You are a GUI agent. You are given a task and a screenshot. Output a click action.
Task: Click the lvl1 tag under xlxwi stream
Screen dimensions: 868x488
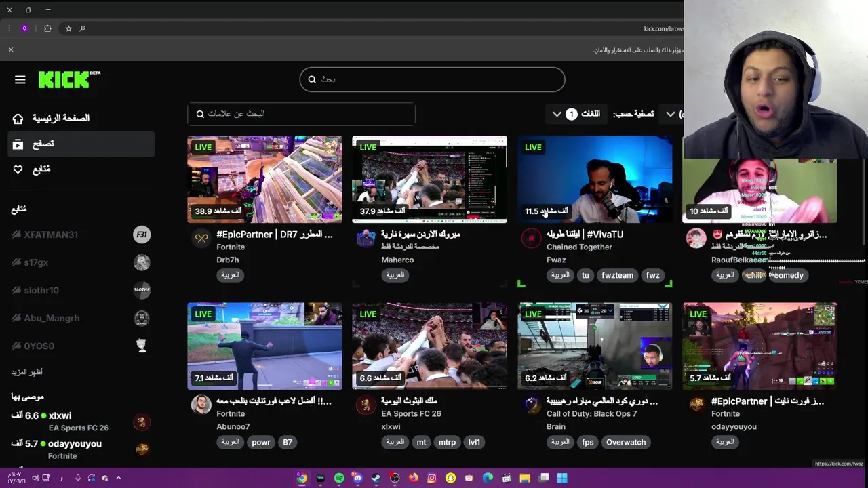click(474, 442)
